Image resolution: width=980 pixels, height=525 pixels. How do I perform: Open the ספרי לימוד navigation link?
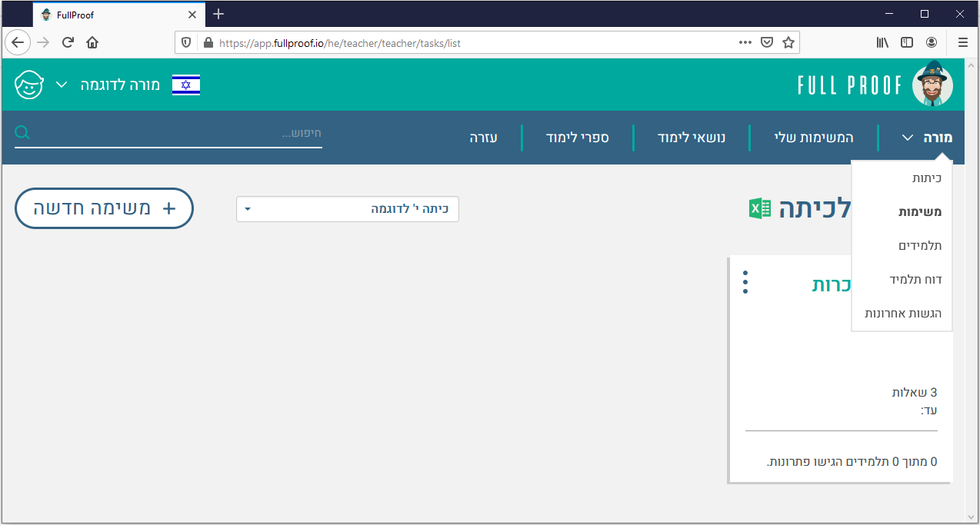coord(577,138)
